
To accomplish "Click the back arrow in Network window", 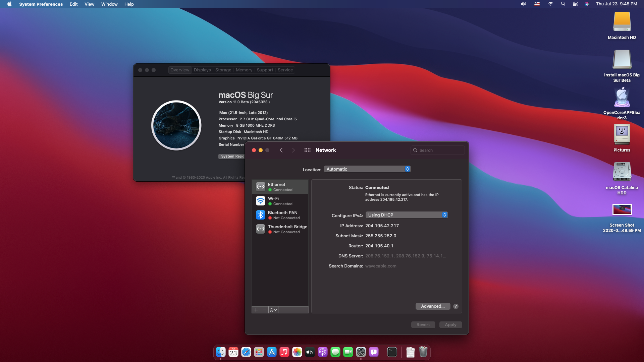I will coord(281,150).
